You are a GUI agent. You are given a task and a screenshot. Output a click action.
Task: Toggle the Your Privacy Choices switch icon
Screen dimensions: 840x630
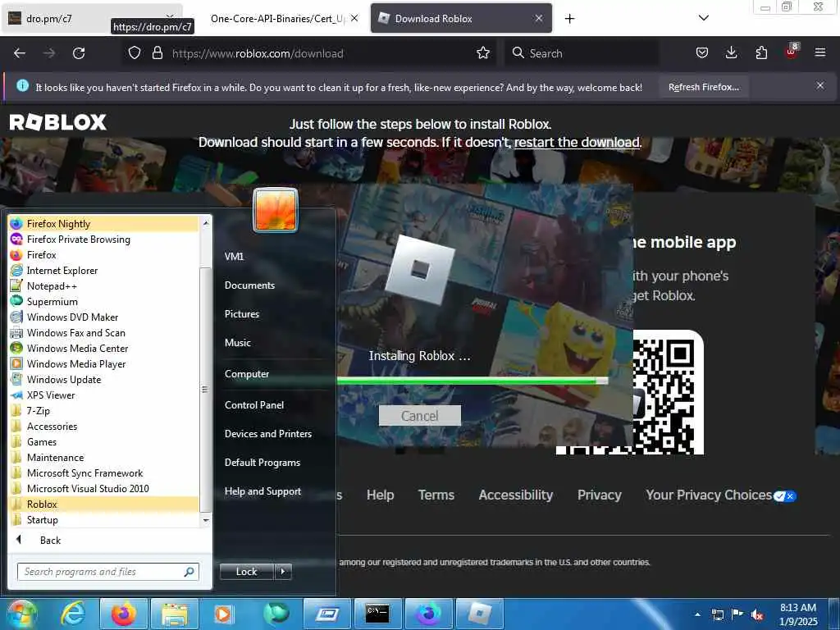(x=785, y=496)
